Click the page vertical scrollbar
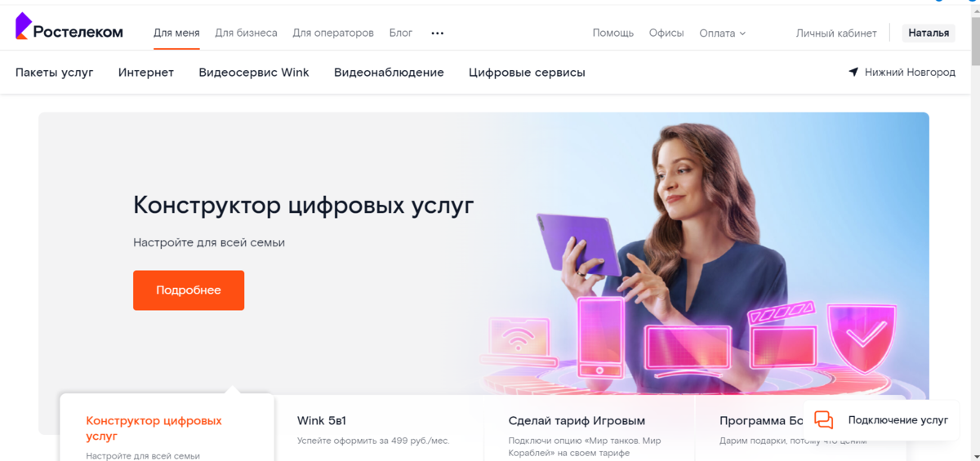 pyautogui.click(x=974, y=230)
